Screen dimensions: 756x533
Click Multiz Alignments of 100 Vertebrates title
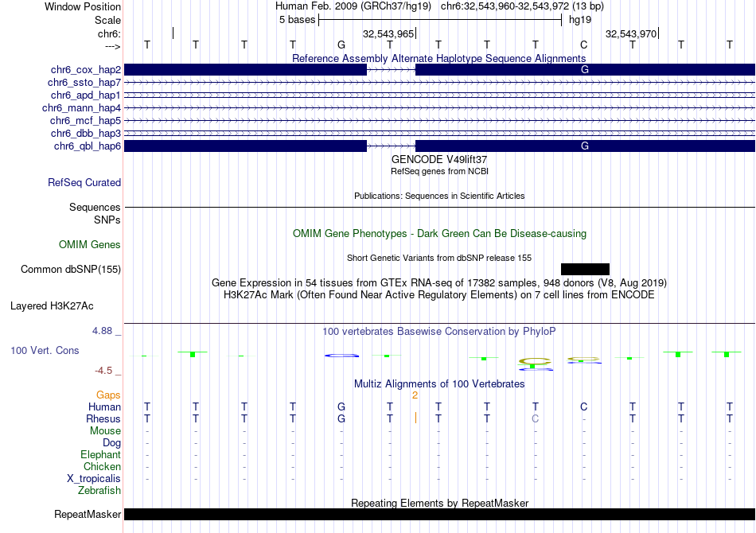point(439,384)
